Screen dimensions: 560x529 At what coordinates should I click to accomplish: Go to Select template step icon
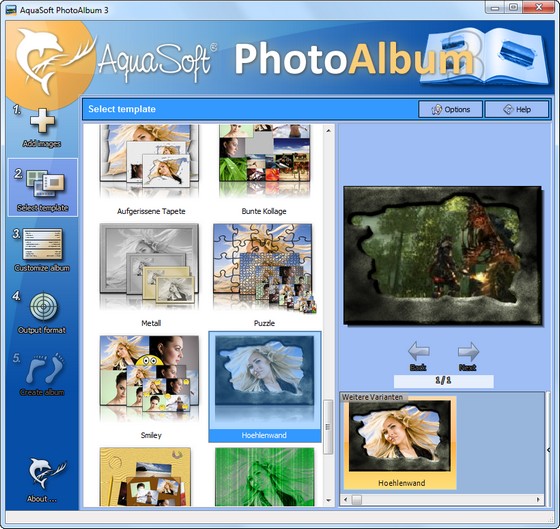point(45,184)
